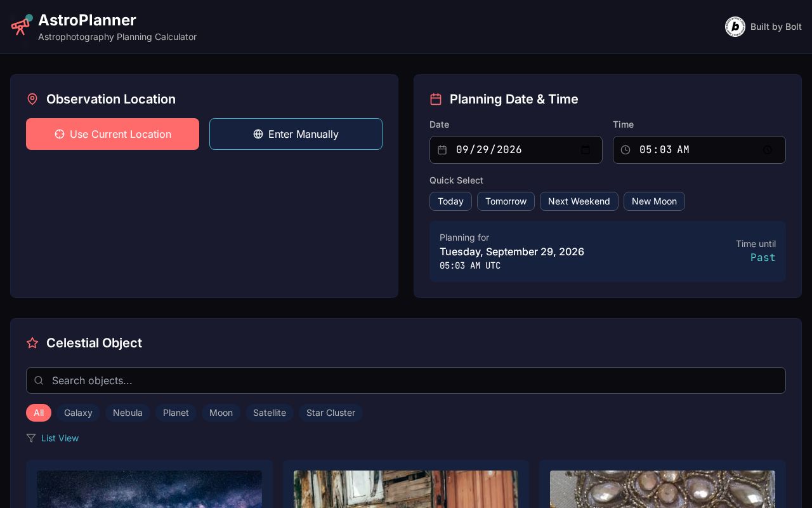Open the date picker calendar icon
This screenshot has width=812, height=508.
tap(586, 150)
